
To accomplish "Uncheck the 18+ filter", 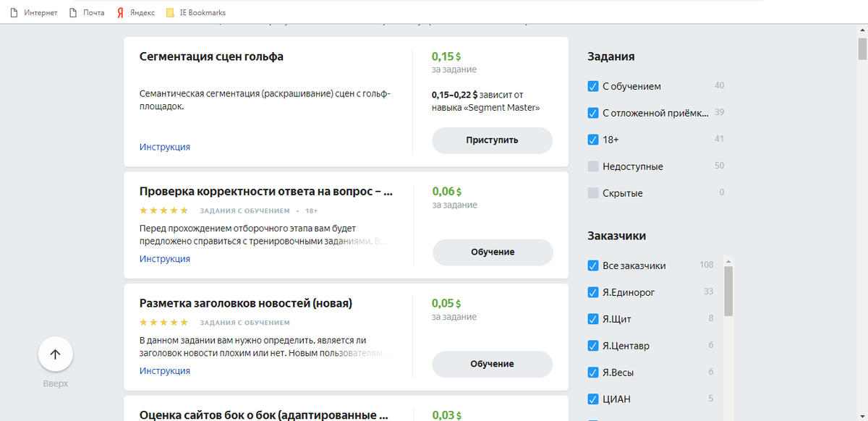I will point(593,140).
